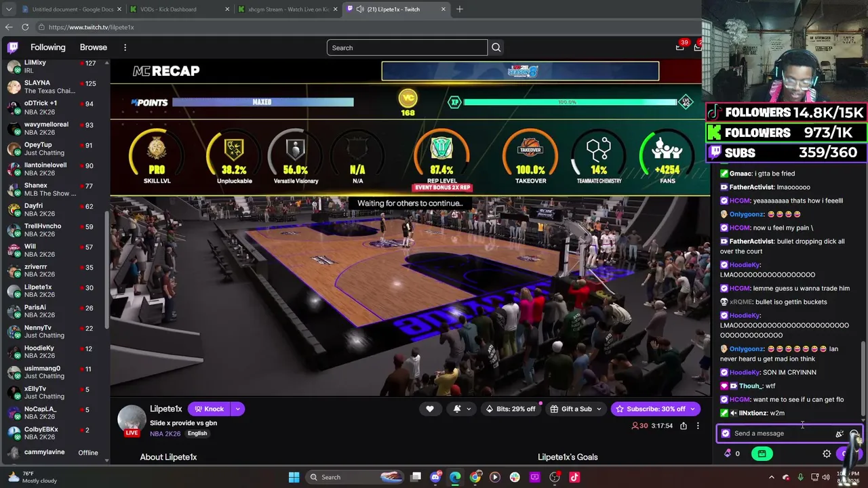868x488 pixels.
Task: Show hidden system tray icons
Action: [771, 477]
